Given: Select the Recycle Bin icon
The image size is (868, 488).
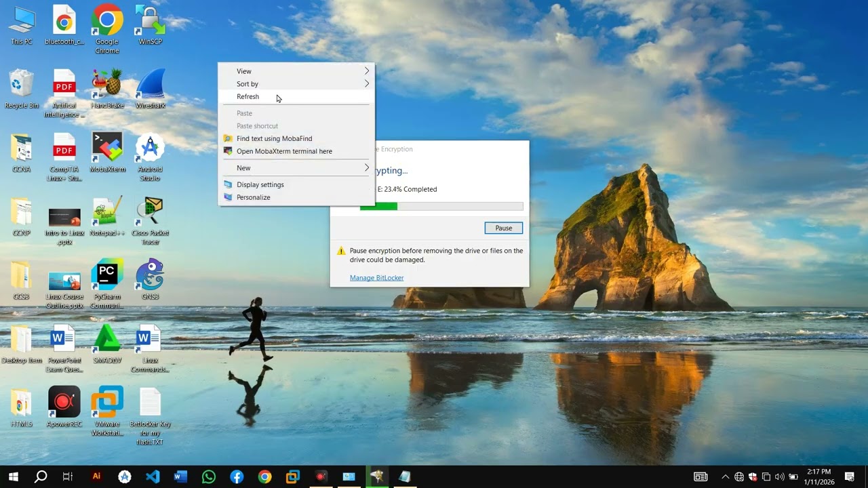Looking at the screenshot, I should (x=21, y=89).
